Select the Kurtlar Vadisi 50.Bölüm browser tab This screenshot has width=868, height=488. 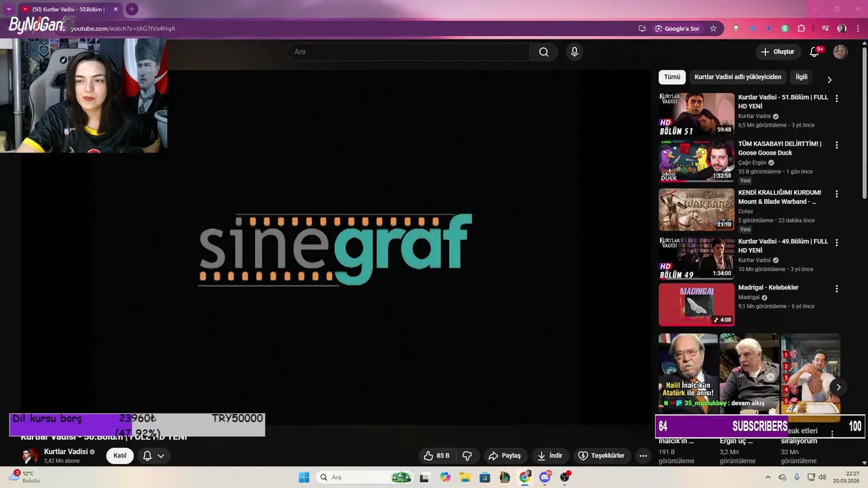pos(69,9)
